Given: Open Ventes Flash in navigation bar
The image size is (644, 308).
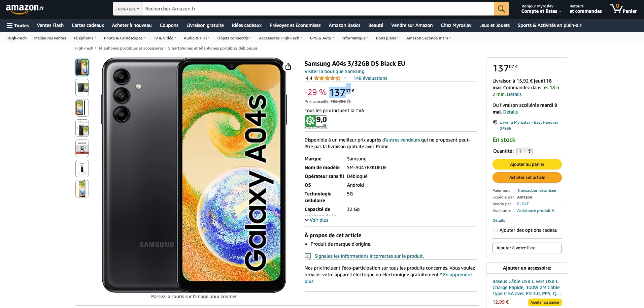Looking at the screenshot, I should 50,25.
